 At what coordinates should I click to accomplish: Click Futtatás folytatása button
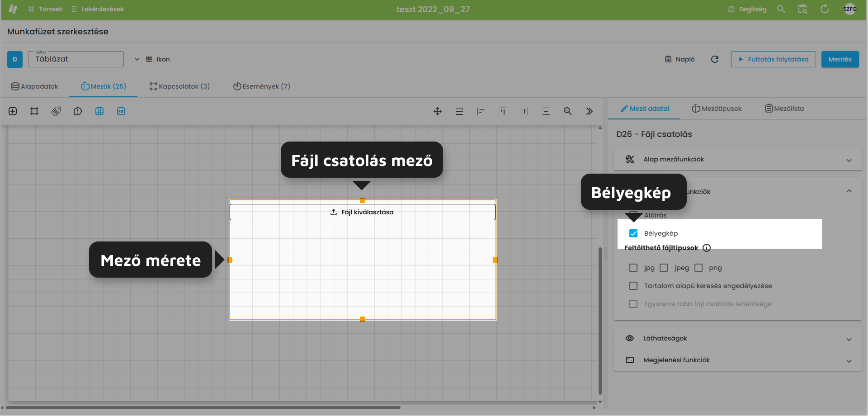click(x=774, y=59)
